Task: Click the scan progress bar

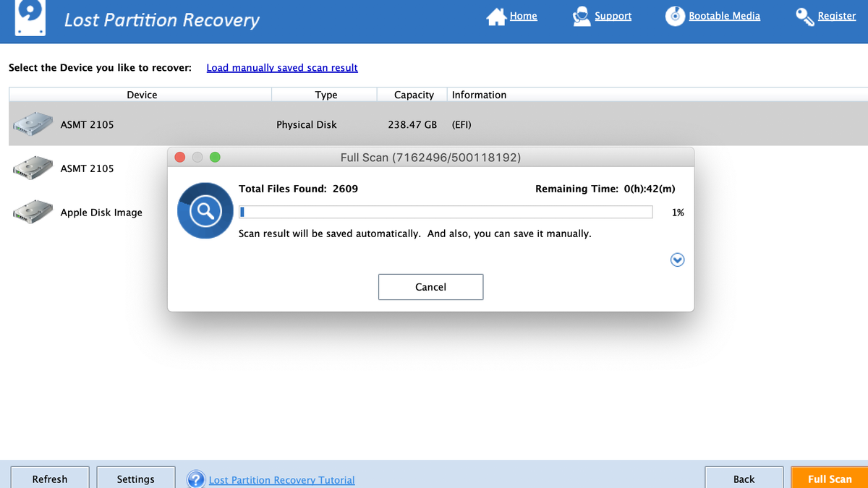Action: (x=446, y=211)
